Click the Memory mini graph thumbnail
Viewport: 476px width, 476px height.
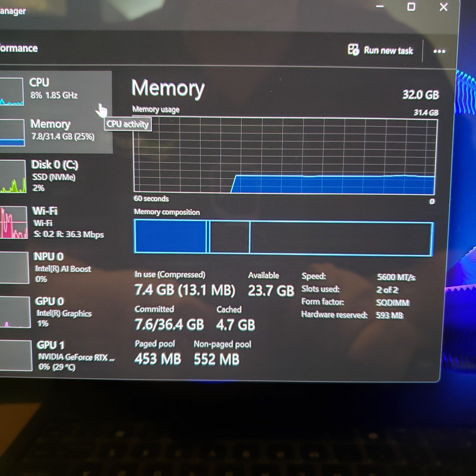[x=12, y=133]
